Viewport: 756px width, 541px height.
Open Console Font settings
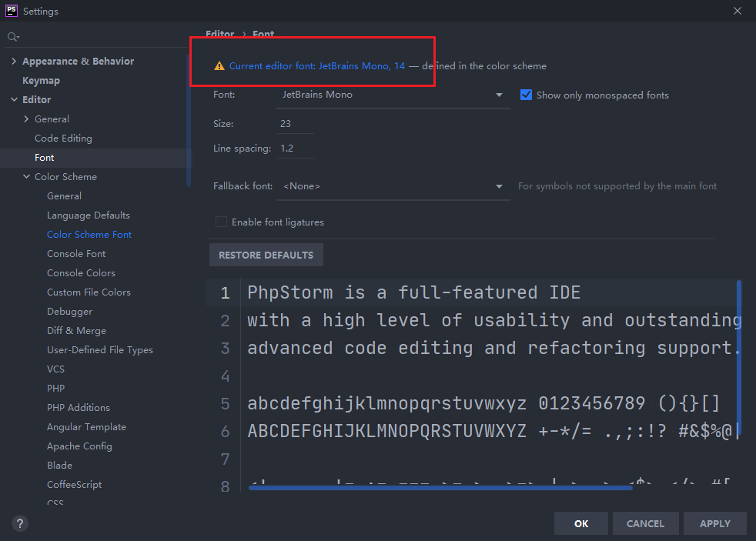[x=76, y=254]
